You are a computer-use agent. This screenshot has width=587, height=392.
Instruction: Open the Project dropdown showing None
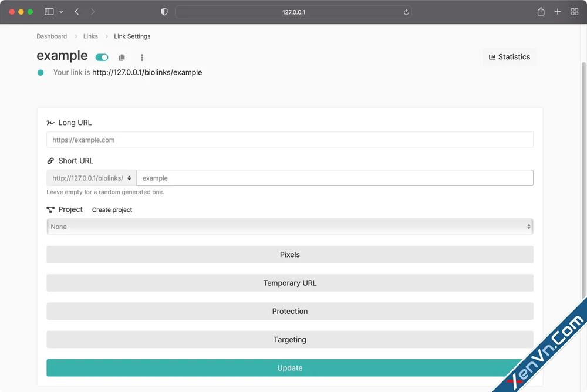click(290, 227)
